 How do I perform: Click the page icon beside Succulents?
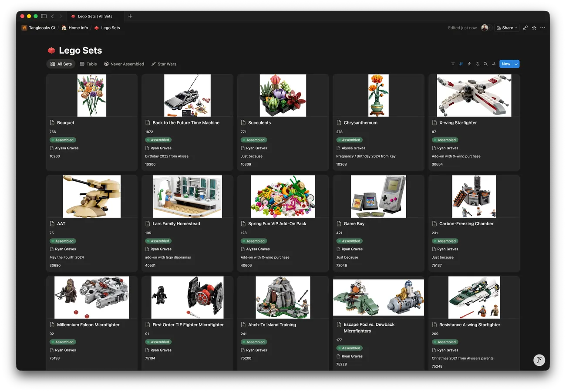coord(243,123)
